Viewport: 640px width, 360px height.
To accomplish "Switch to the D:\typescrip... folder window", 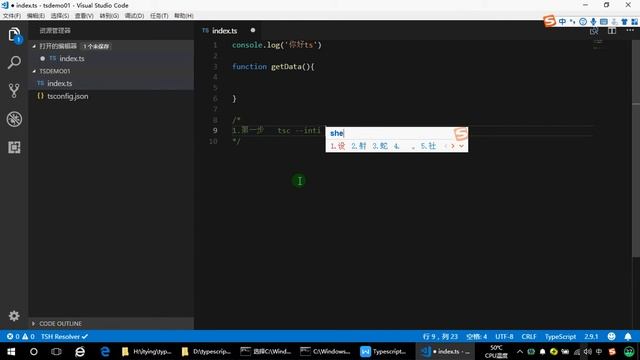I will [x=207, y=351].
